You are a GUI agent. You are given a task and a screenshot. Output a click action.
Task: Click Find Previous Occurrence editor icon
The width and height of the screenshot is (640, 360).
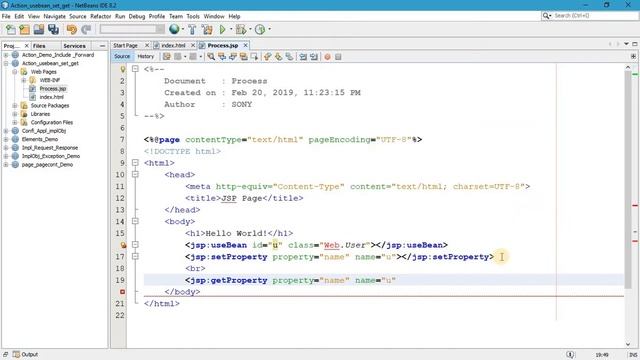222,57
